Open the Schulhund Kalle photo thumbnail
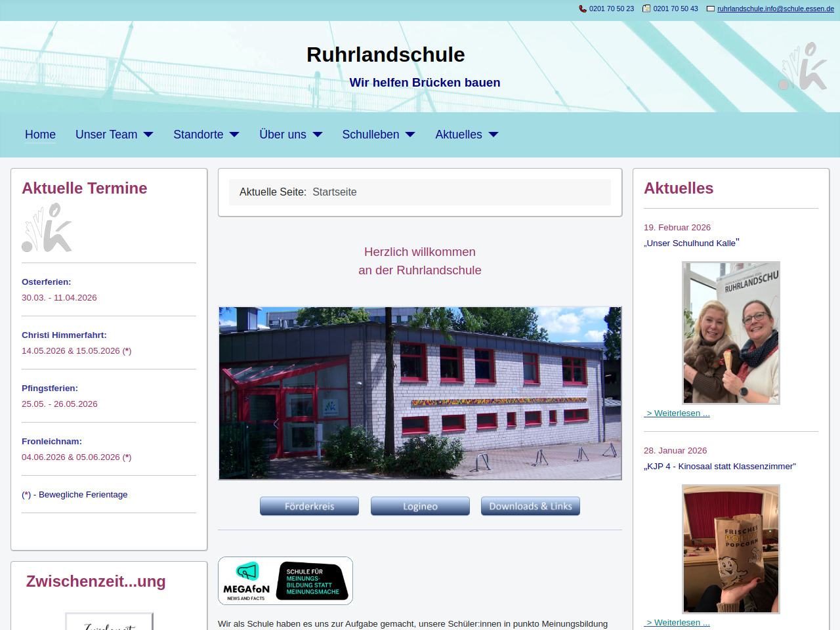The image size is (840, 630). pyautogui.click(x=731, y=333)
